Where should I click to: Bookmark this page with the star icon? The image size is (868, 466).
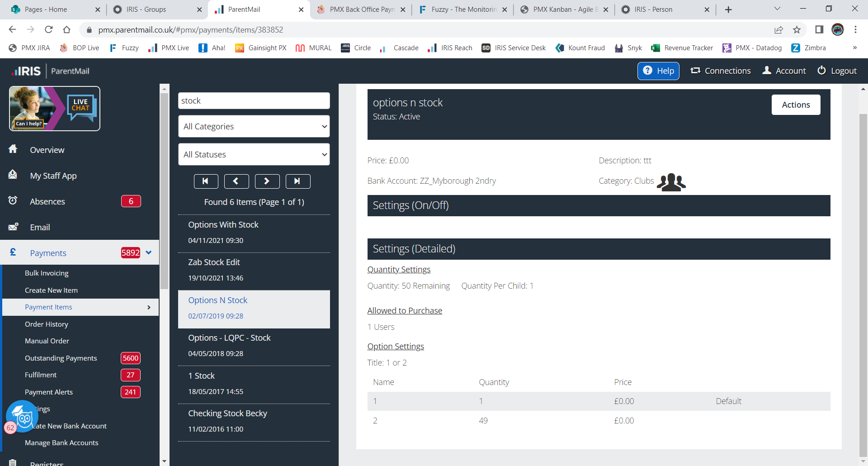point(797,30)
